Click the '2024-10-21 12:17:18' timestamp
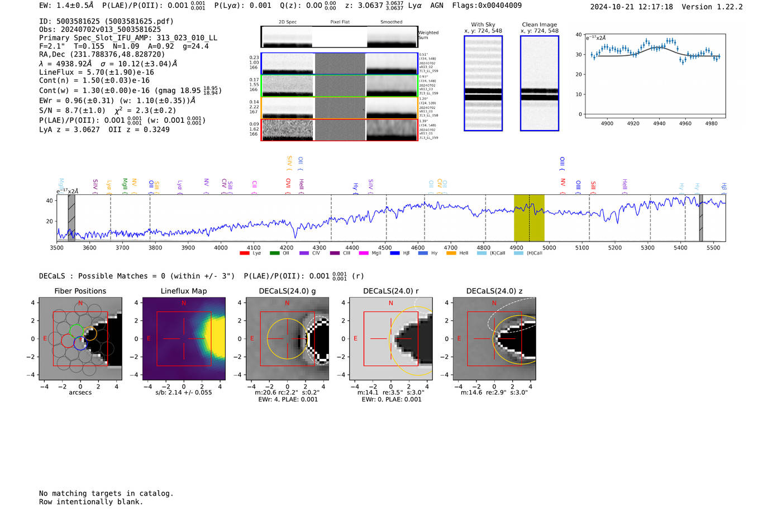Viewport: 782px width, 532px height. (632, 7)
